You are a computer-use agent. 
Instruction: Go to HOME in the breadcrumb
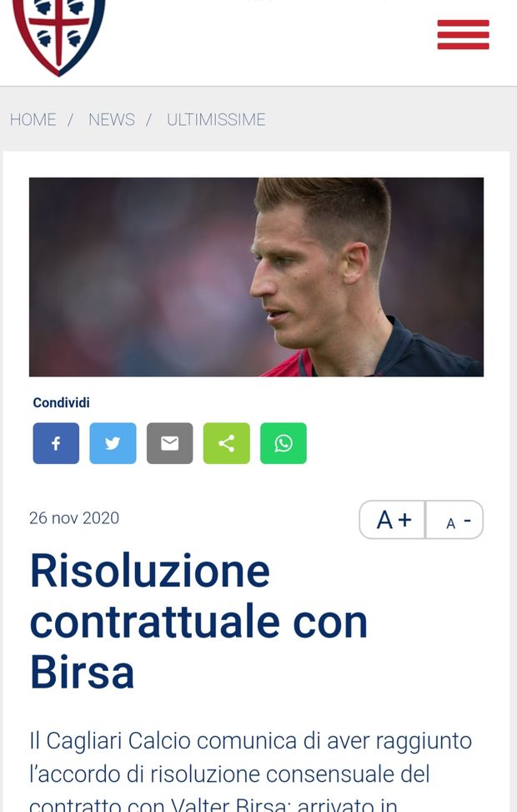pyautogui.click(x=33, y=119)
